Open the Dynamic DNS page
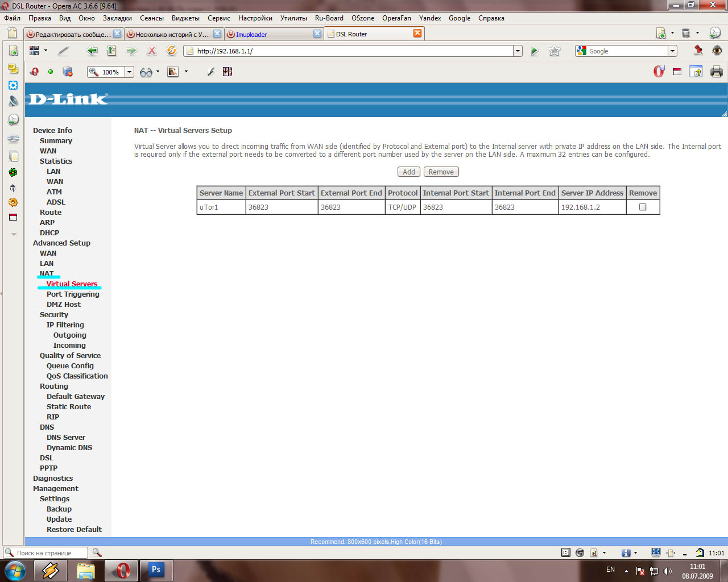Viewport: 728px width, 582px height. 69,448
